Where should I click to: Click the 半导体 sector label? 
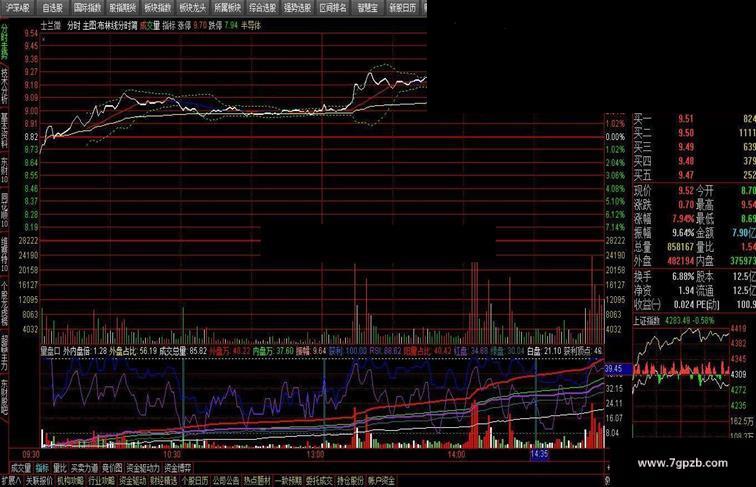(251, 26)
